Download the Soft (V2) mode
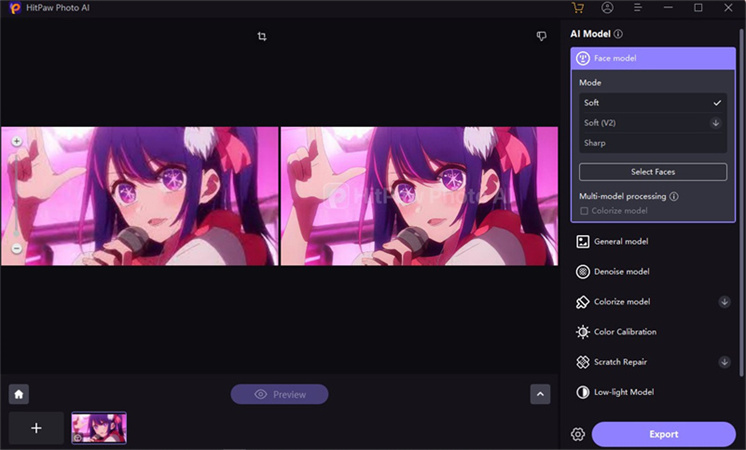Screen dimensions: 746x450 (x=715, y=123)
